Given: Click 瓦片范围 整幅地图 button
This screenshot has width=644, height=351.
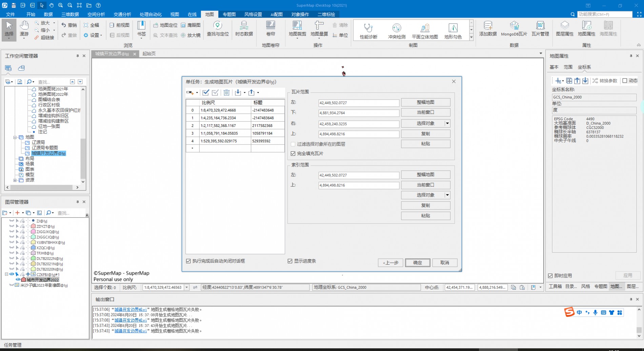Looking at the screenshot, I should [426, 102].
